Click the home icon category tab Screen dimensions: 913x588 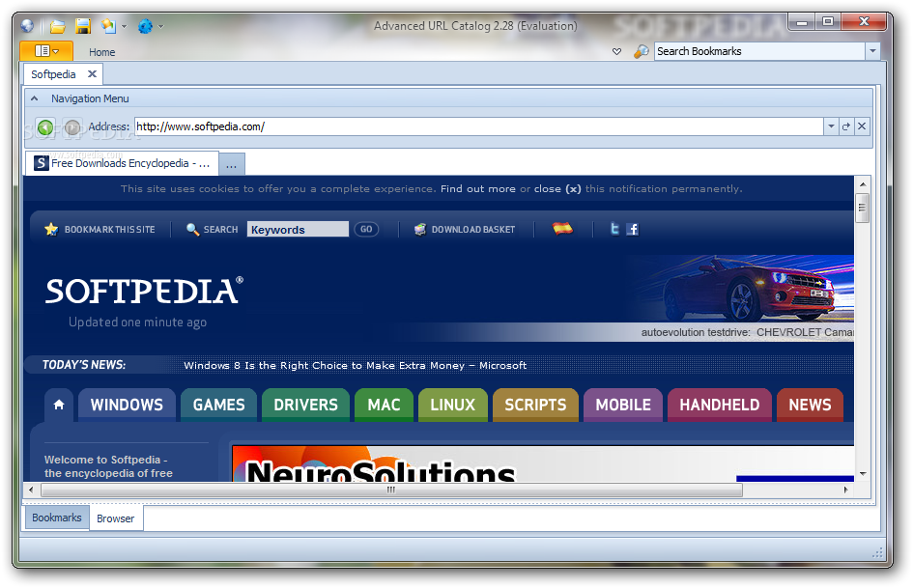59,405
